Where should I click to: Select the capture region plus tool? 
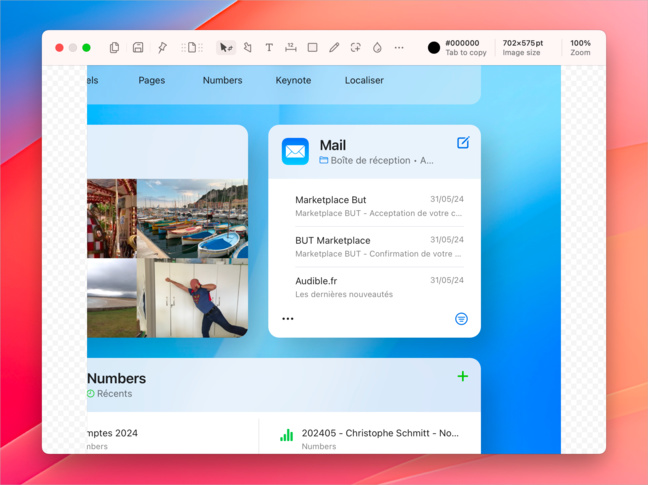(355, 48)
